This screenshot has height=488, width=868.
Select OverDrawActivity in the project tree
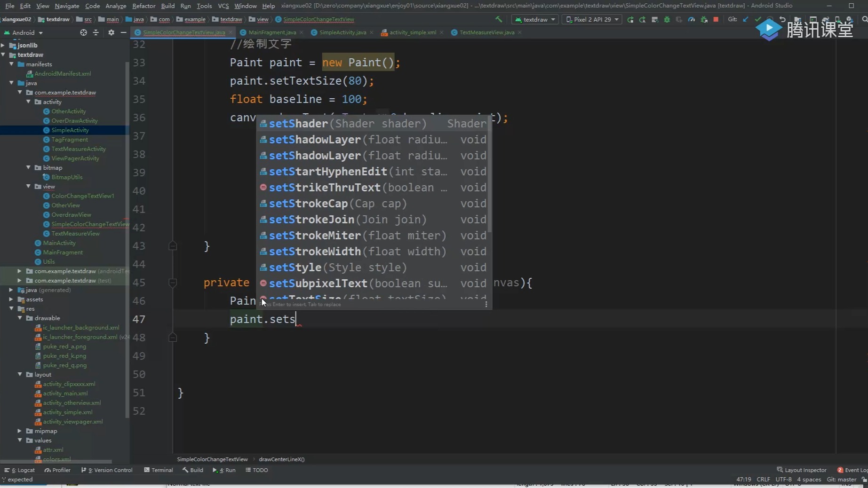(74, 120)
